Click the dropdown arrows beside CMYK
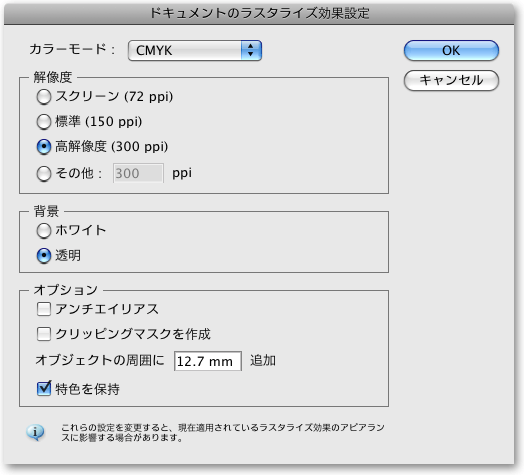The width and height of the screenshot is (524, 475). pos(251,50)
